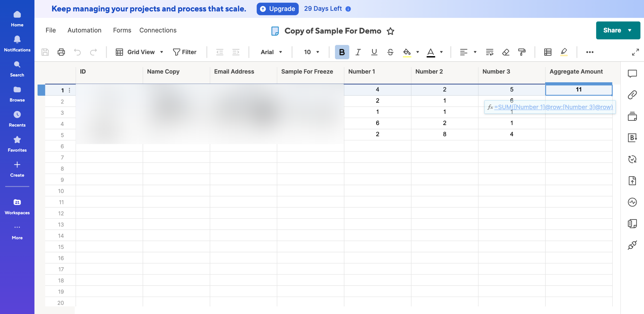The width and height of the screenshot is (644, 314).
Task: Click the Home sidebar button
Action: [x=17, y=19]
